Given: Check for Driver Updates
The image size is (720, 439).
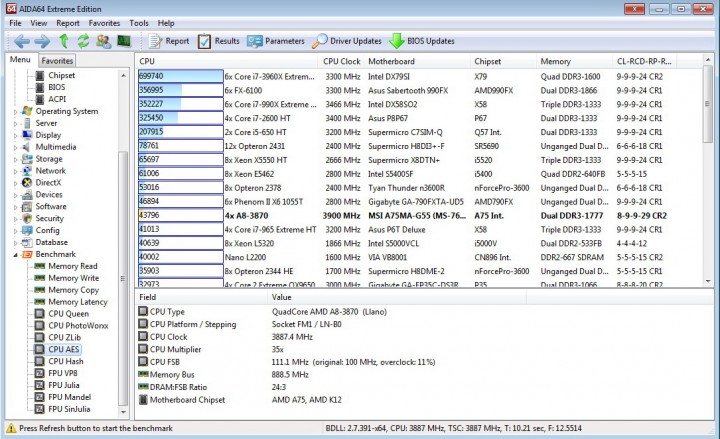Looking at the screenshot, I should 347,41.
